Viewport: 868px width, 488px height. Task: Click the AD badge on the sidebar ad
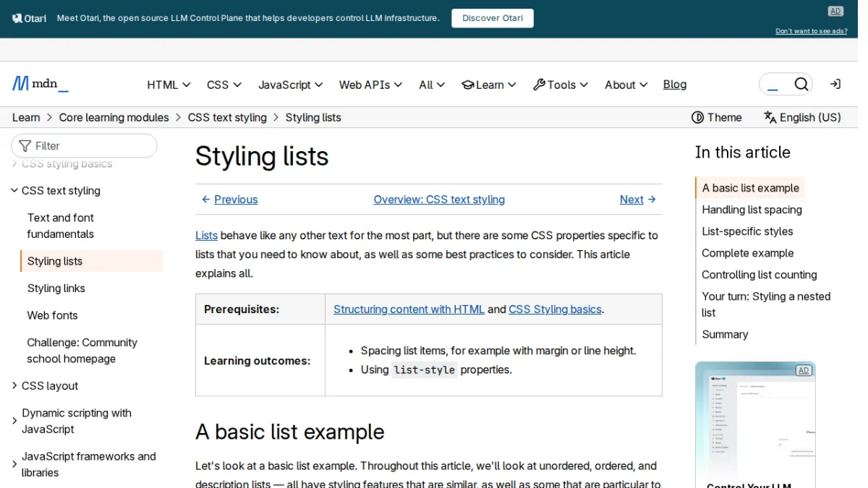(x=803, y=370)
